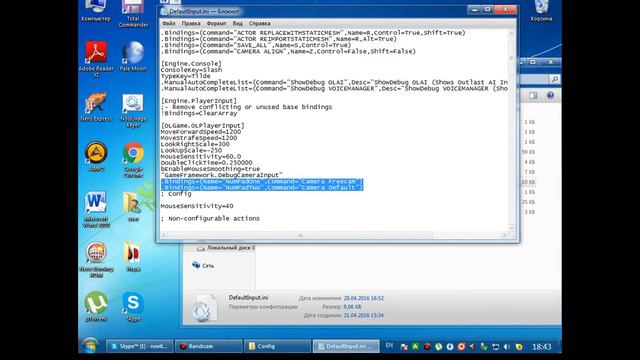The image size is (640, 360).
Task: Click the line "TypeKey=Tilde"
Action: coord(185,76)
